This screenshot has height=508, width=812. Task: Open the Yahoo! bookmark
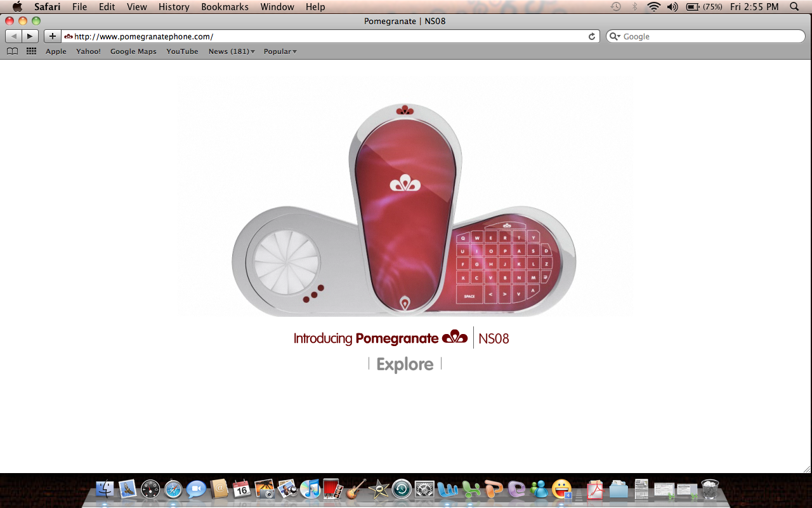88,51
